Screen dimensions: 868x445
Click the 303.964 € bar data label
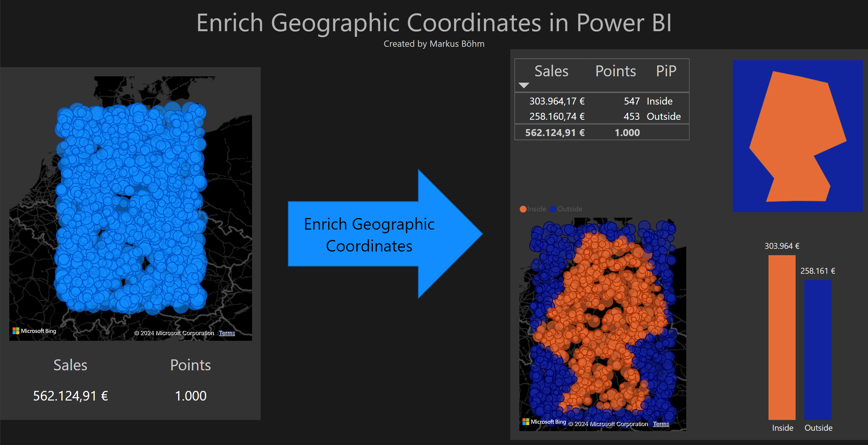coord(782,246)
